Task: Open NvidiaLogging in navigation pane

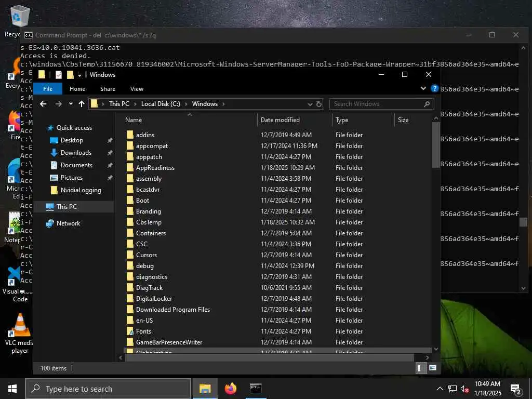Action: click(x=81, y=190)
